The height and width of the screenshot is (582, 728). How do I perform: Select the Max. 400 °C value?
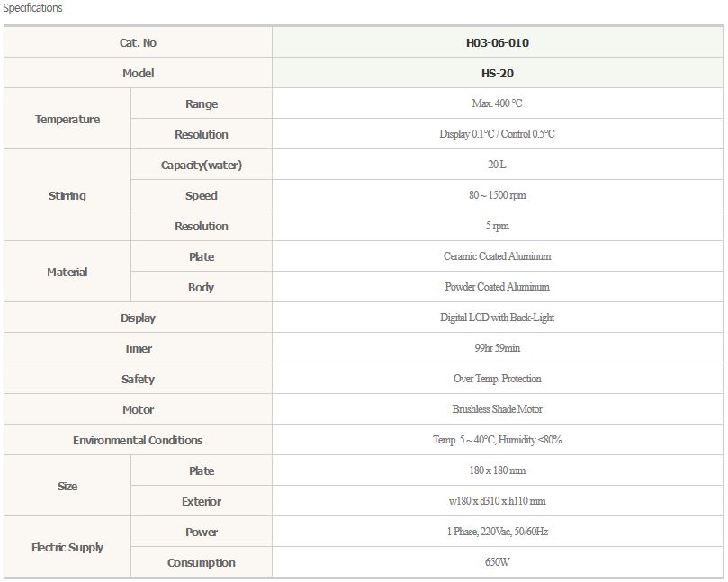[498, 103]
